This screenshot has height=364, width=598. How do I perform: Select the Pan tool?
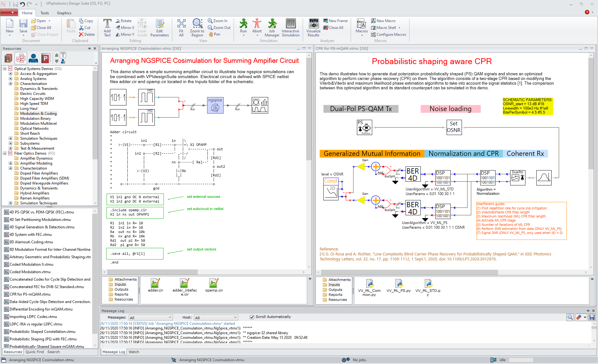[215, 34]
